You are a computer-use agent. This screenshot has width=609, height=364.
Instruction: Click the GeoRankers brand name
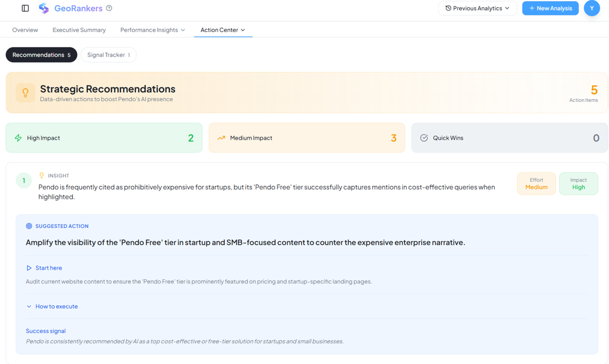click(78, 8)
